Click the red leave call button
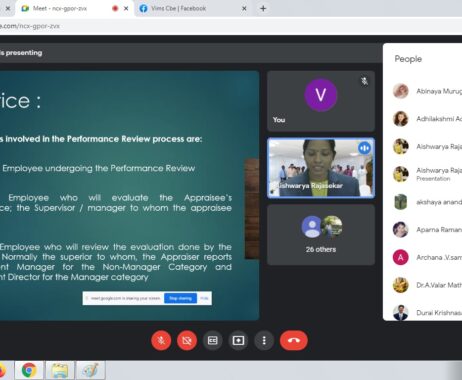The image size is (462, 380). [x=294, y=340]
